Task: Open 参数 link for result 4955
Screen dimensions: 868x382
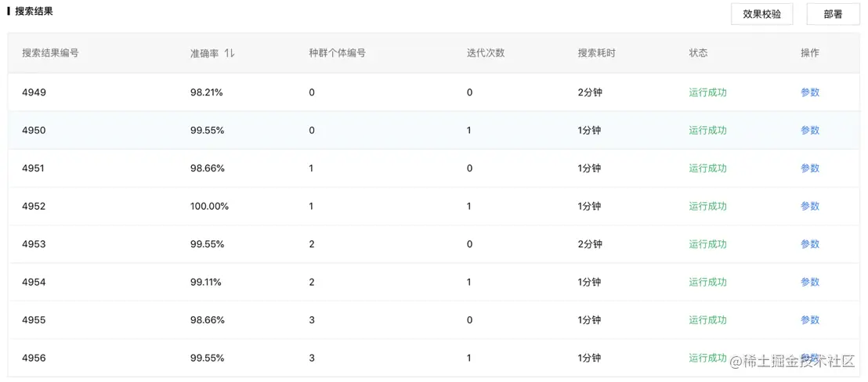Action: tap(809, 320)
